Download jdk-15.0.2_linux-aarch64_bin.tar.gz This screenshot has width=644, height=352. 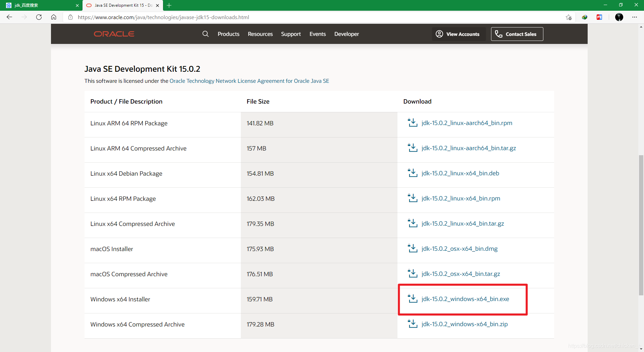click(x=469, y=148)
